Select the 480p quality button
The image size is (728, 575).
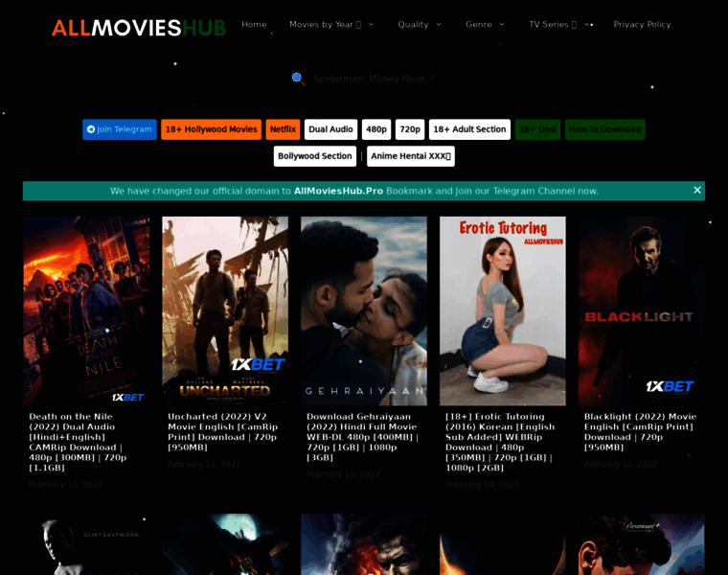point(376,129)
